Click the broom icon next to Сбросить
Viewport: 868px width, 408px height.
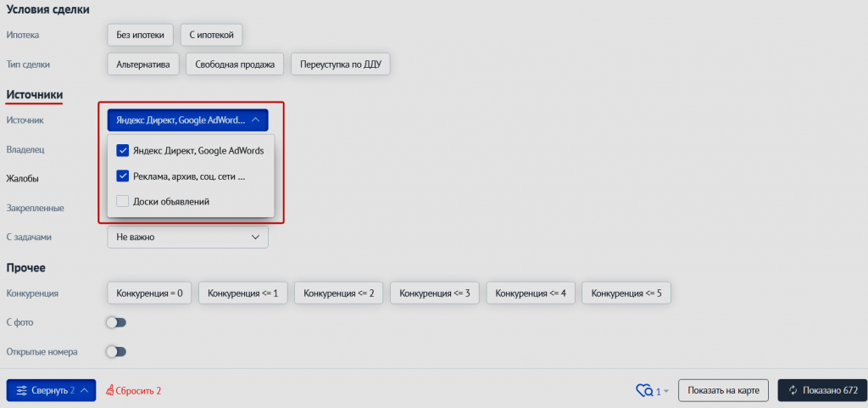pyautogui.click(x=109, y=391)
